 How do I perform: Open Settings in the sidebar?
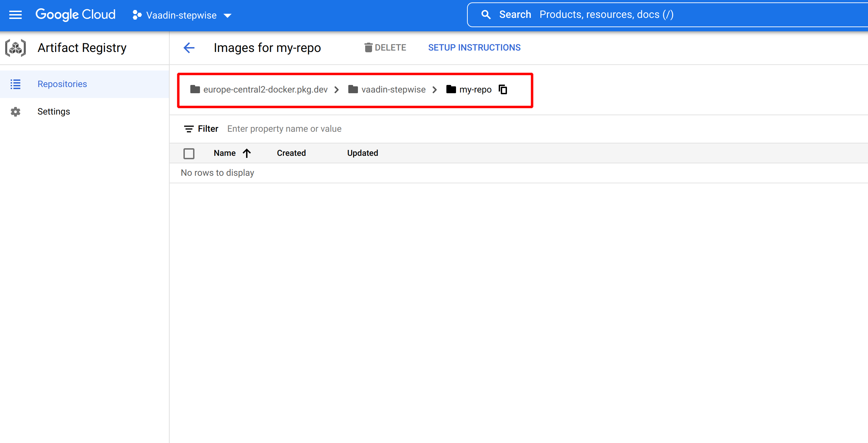click(x=84, y=111)
